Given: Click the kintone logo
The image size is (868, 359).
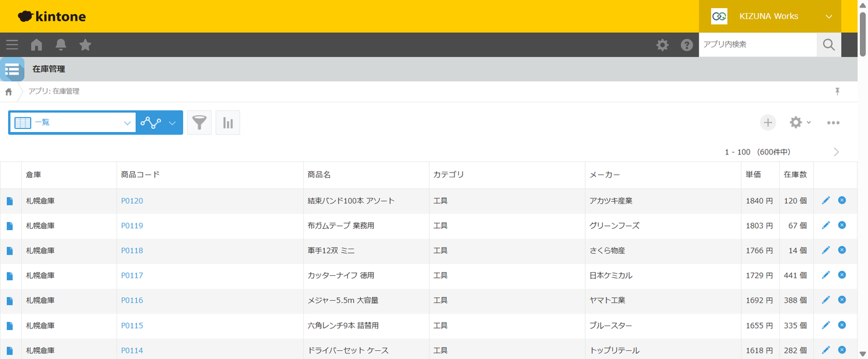Looking at the screenshot, I should coord(52,16).
